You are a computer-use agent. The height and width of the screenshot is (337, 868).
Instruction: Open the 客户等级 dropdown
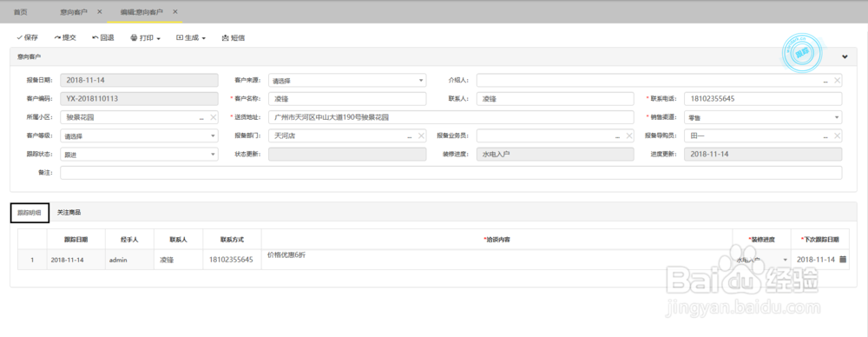pos(139,135)
